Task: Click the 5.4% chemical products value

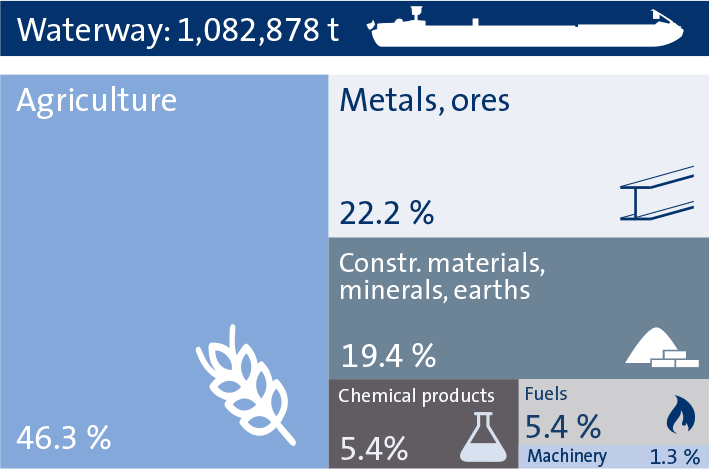Action: [x=373, y=449]
